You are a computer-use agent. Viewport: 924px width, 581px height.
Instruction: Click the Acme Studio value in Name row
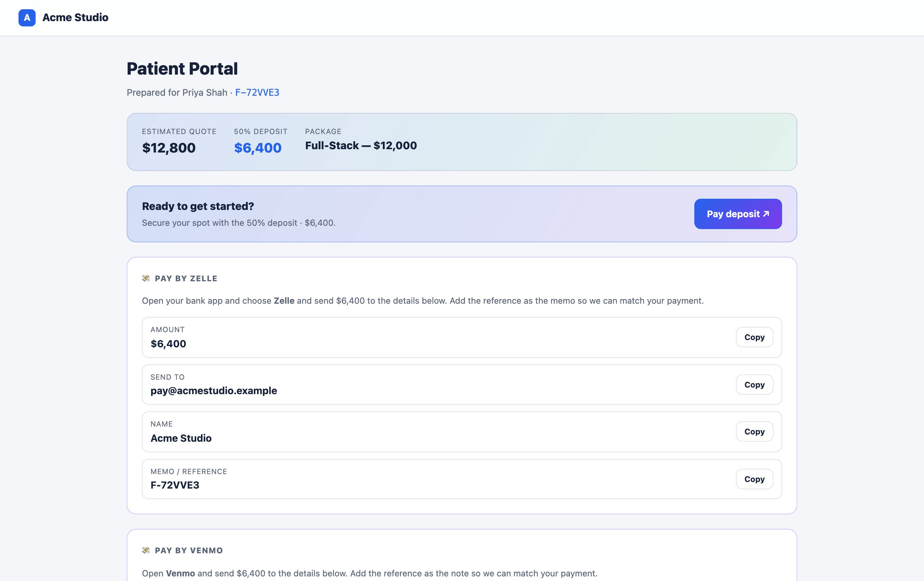pos(181,438)
